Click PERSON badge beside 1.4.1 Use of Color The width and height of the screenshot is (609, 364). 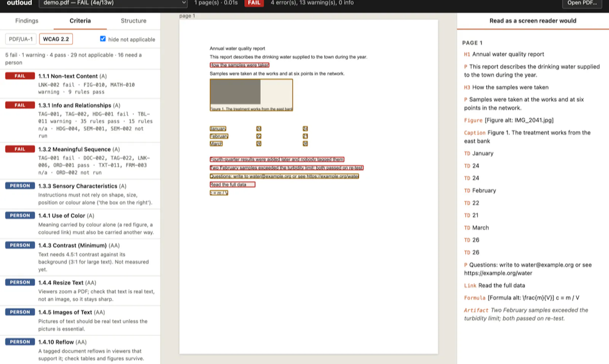(20, 216)
